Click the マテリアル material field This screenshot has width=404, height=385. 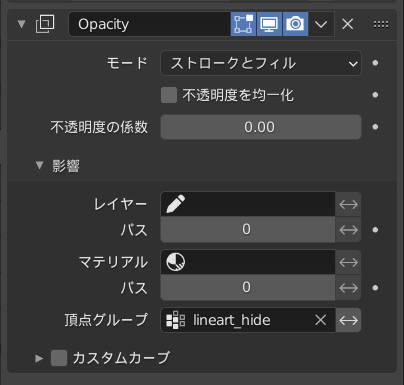coord(248,262)
